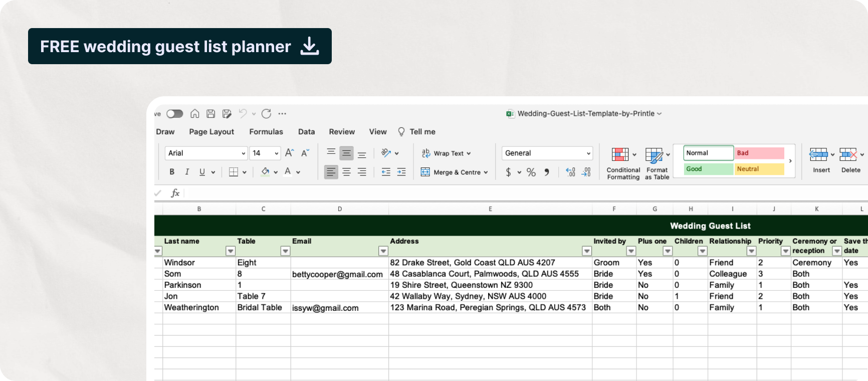Click the Centre text icon
This screenshot has width=868, height=381.
(x=346, y=172)
